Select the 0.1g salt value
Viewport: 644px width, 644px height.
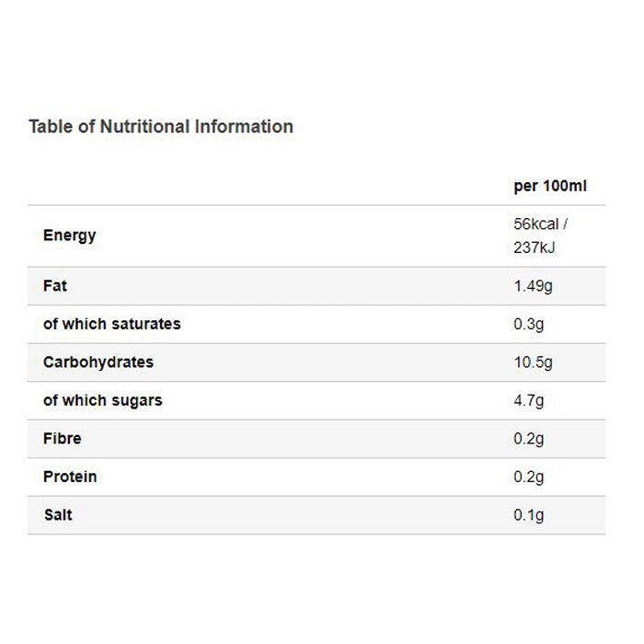(529, 515)
